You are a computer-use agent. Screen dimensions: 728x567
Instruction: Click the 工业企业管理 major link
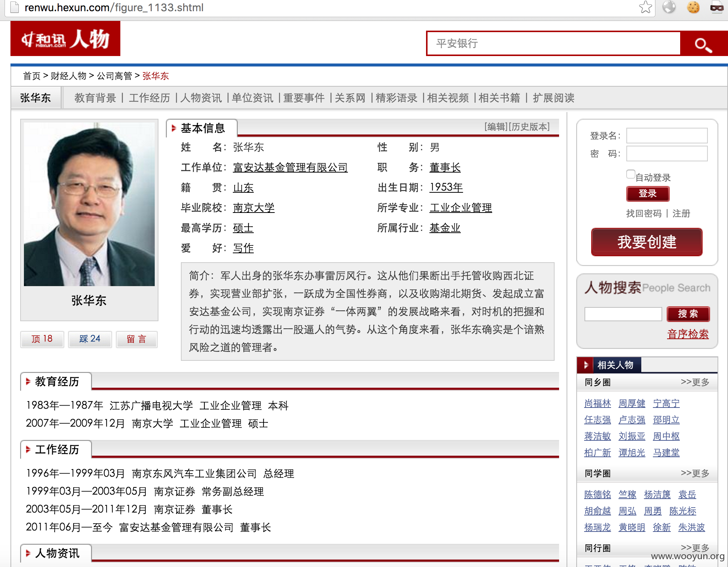[x=461, y=208]
